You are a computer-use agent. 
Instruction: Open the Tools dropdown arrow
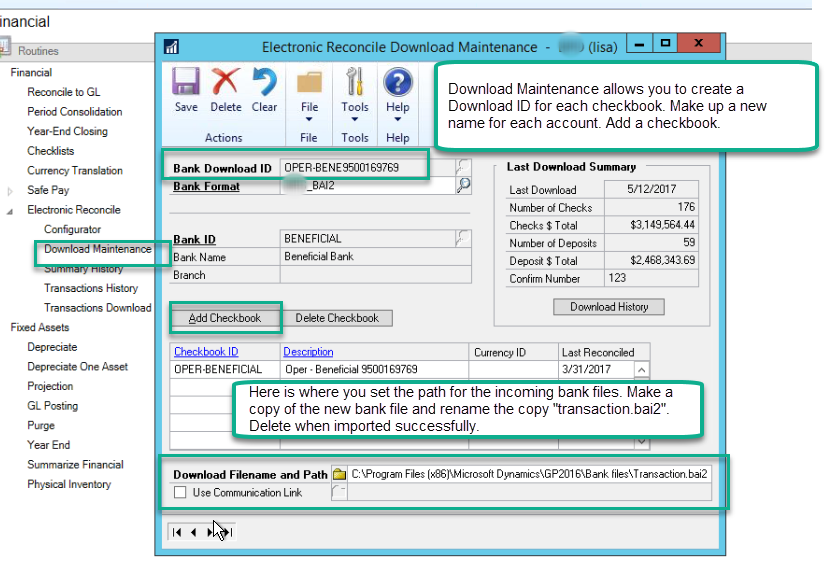tap(355, 119)
